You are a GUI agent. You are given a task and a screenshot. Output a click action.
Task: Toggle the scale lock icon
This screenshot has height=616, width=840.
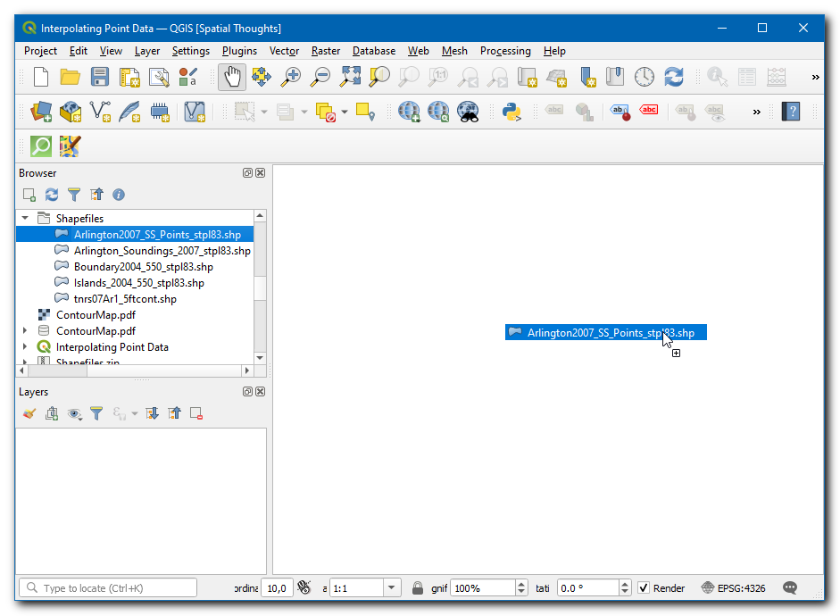coord(417,587)
